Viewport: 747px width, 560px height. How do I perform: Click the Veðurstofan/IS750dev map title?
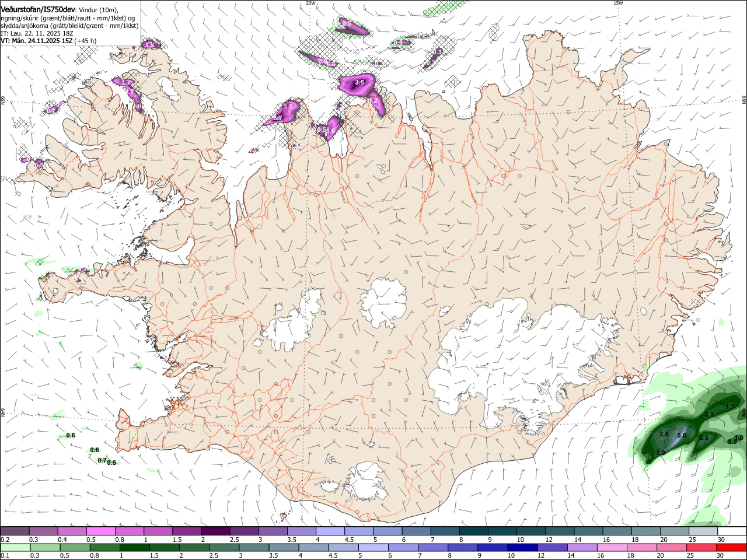pos(37,9)
